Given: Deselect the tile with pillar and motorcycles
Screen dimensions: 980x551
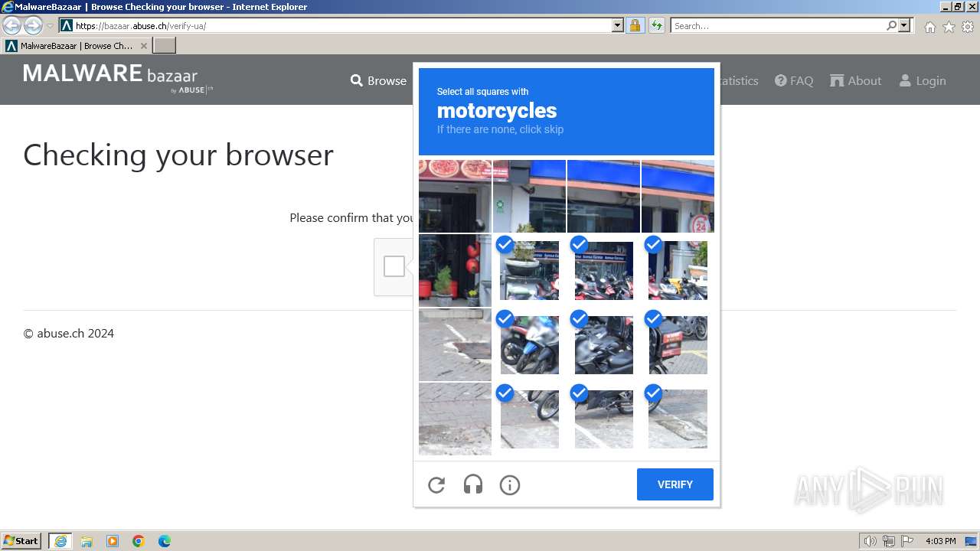Looking at the screenshot, I should [678, 270].
